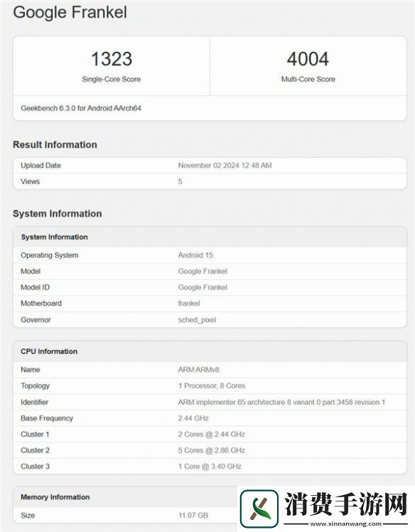Image resolution: width=415 pixels, height=532 pixels.
Task: Click the Android 15 operating system value
Action: (195, 255)
